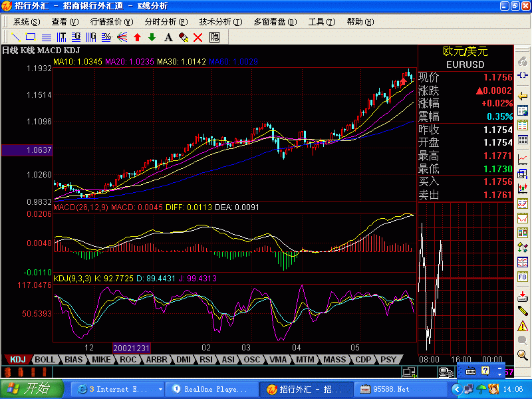The width and height of the screenshot is (532, 399).
Task: Place a green down arrow marker
Action: [x=152, y=37]
